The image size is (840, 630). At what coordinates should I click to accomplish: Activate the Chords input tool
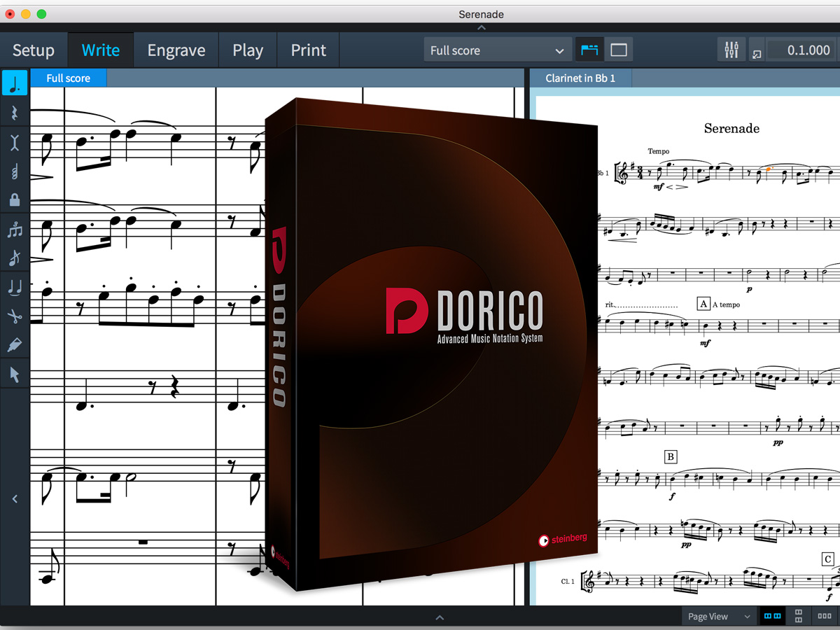15,171
